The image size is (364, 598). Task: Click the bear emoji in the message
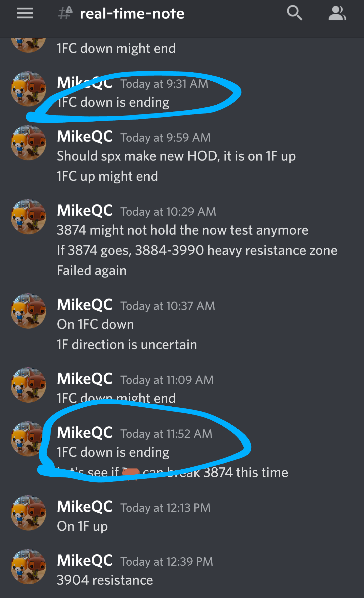[130, 472]
